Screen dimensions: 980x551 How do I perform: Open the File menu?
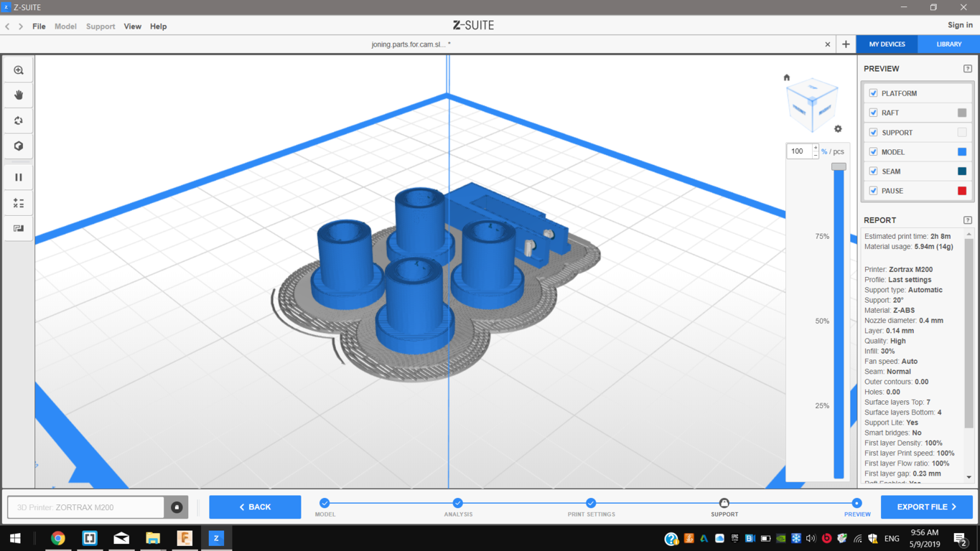pos(39,27)
